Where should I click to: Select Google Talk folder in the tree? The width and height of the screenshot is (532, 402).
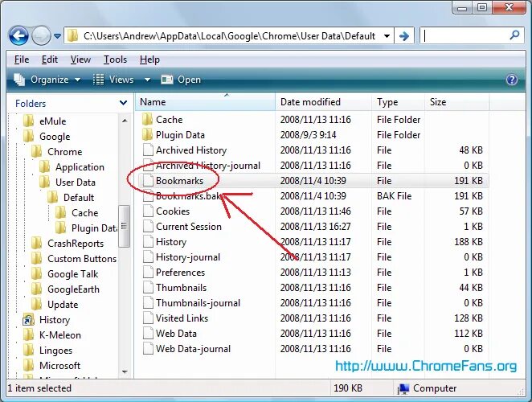(64, 274)
